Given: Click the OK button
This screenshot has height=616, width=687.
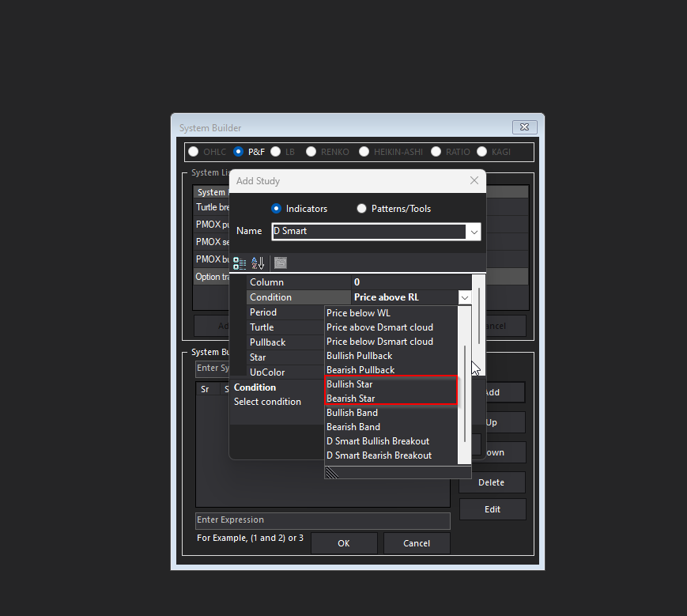Looking at the screenshot, I should pos(344,543).
